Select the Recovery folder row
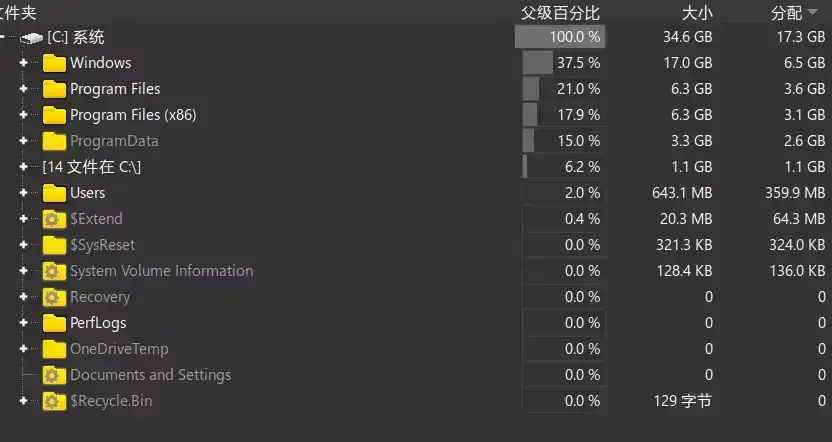 coord(100,297)
